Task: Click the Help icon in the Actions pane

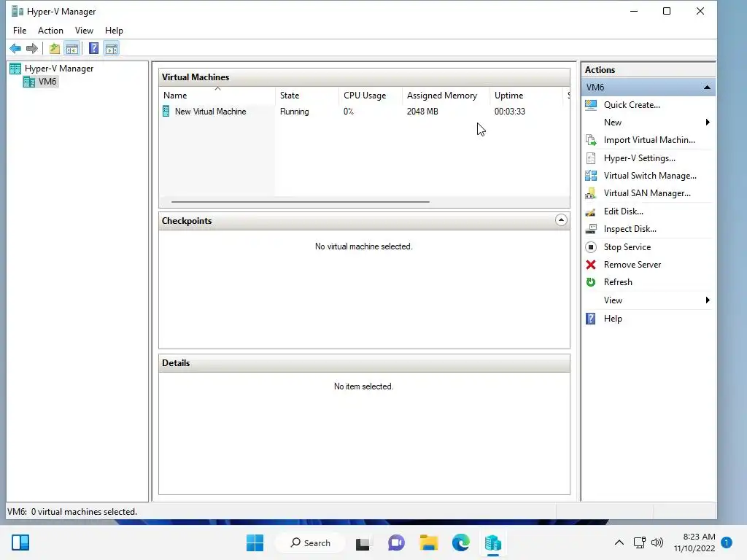Action: click(591, 319)
